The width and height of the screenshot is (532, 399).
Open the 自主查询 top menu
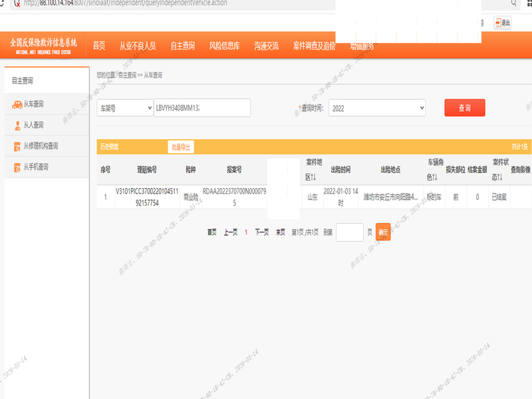[182, 45]
